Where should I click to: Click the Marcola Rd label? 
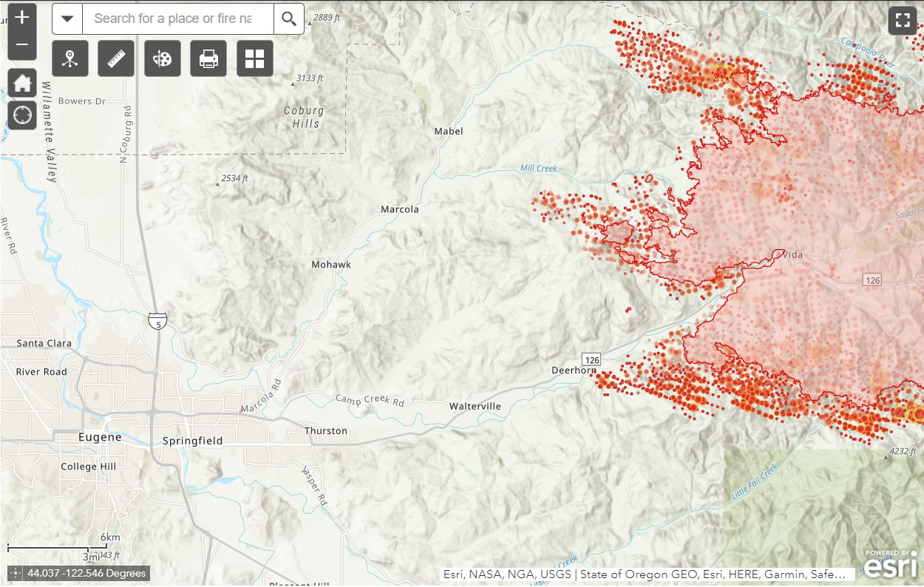[x=262, y=398]
